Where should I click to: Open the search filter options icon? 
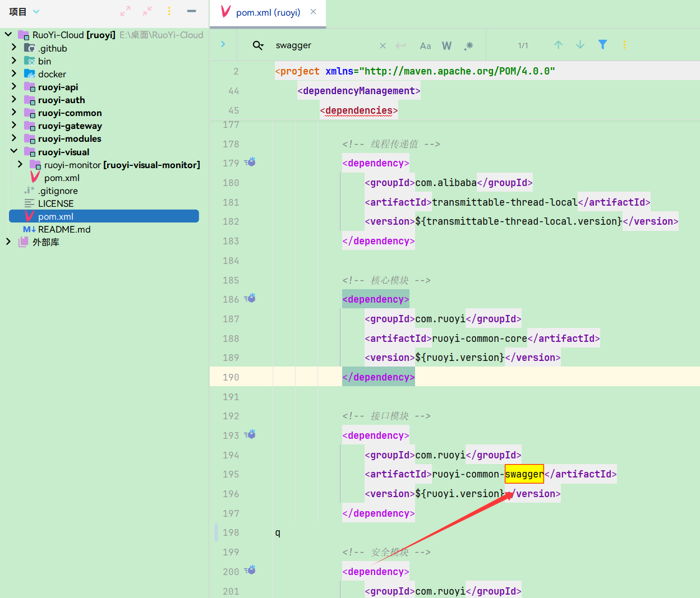602,45
